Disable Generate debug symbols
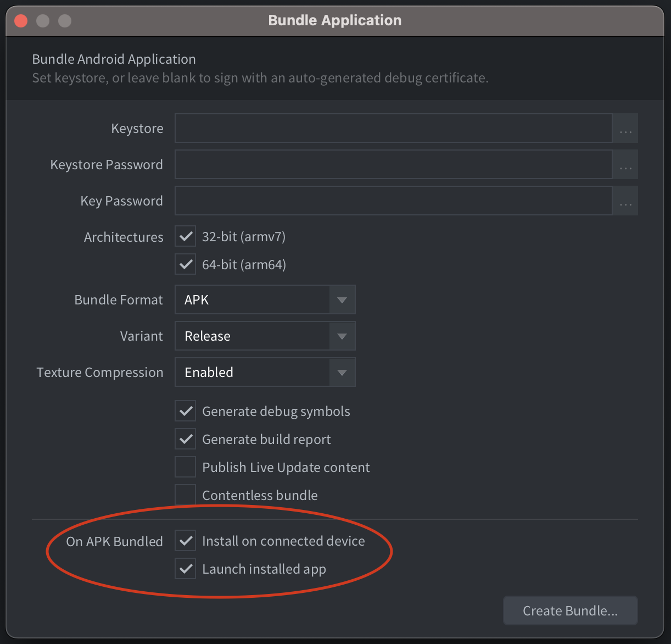 pyautogui.click(x=185, y=410)
